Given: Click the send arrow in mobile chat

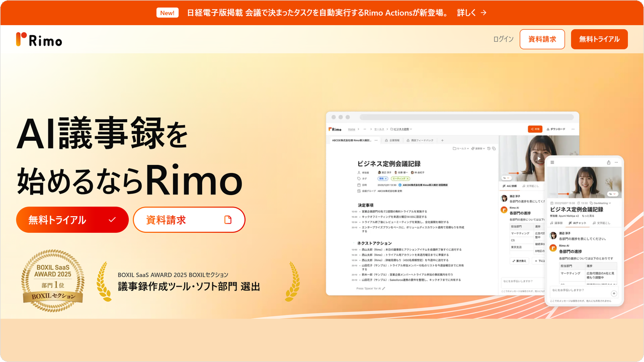Looking at the screenshot, I should (x=614, y=293).
